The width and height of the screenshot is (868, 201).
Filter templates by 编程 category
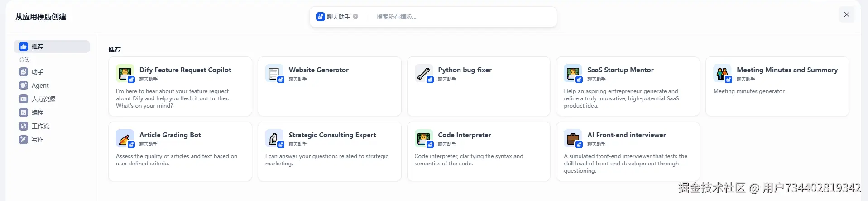[x=38, y=112]
